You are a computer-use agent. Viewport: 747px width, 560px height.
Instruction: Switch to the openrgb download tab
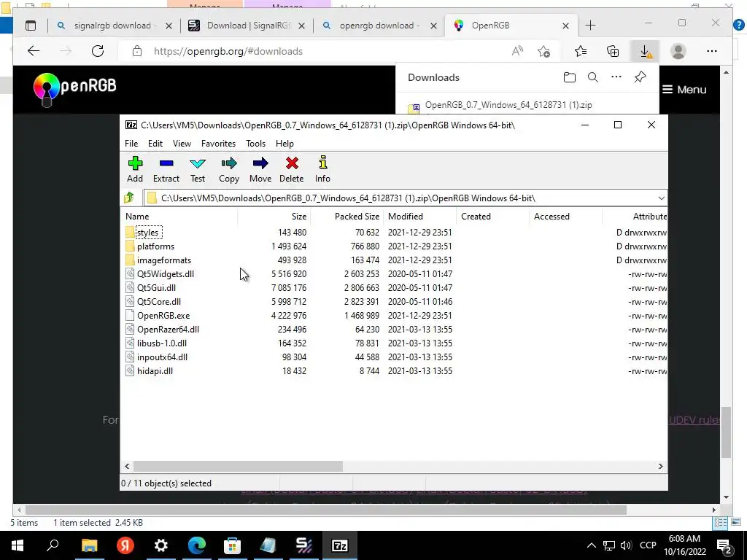pos(379,26)
